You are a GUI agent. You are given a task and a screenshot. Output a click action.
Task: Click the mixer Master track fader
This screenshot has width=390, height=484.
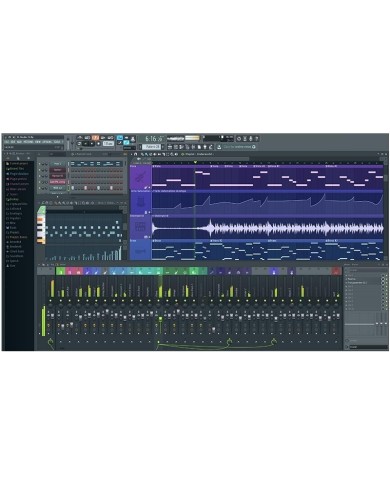pyautogui.click(x=52, y=316)
